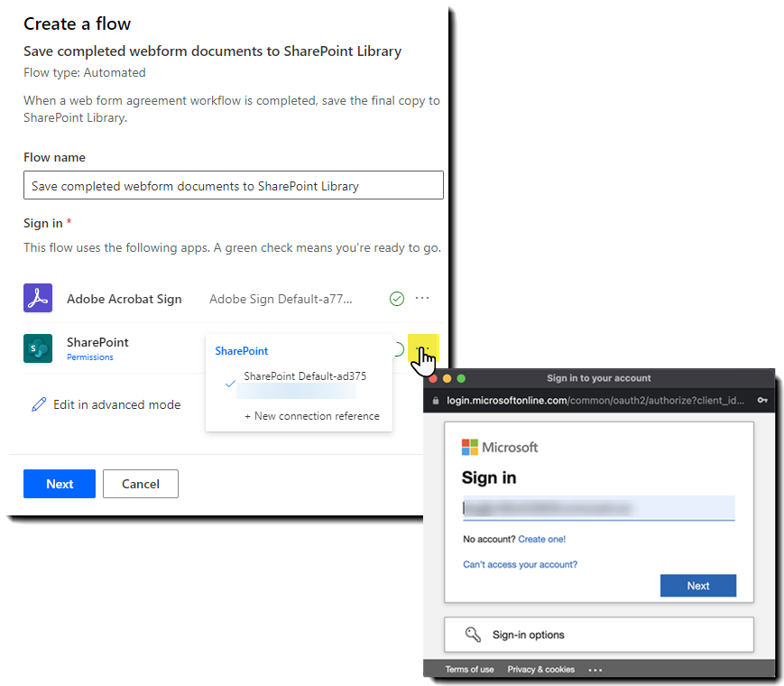
Task: Open more options for Adobe Acrobat Sign
Action: 422,298
